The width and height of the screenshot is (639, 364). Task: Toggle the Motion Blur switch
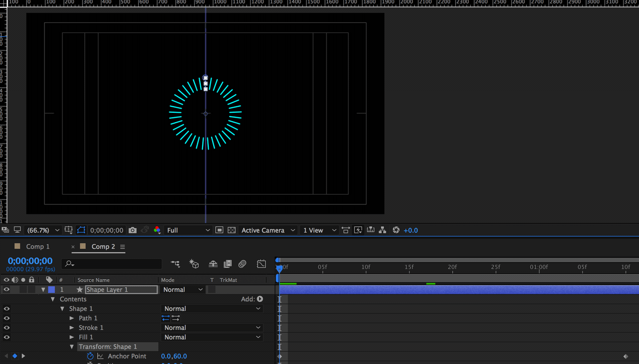(x=243, y=264)
